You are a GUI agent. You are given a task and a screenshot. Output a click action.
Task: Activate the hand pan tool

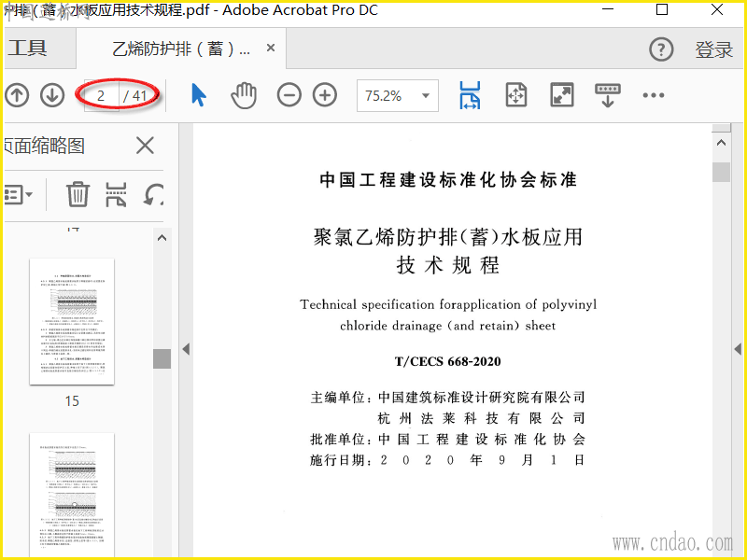coord(244,95)
